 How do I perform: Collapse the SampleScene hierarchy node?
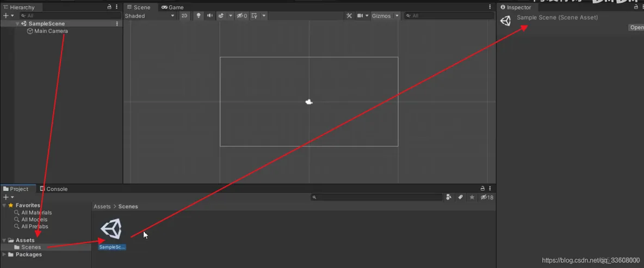[x=17, y=24]
